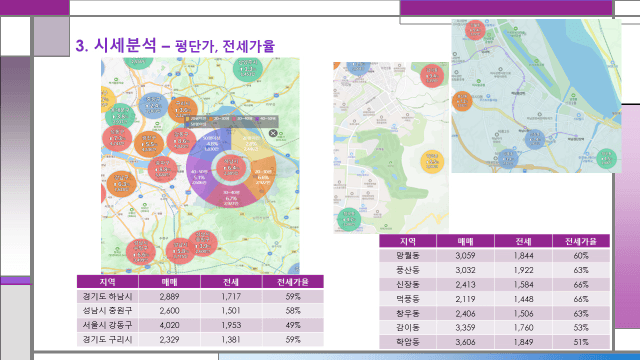Click the red marker at the pie chart center
640x360 pixels.
[x=231, y=168]
